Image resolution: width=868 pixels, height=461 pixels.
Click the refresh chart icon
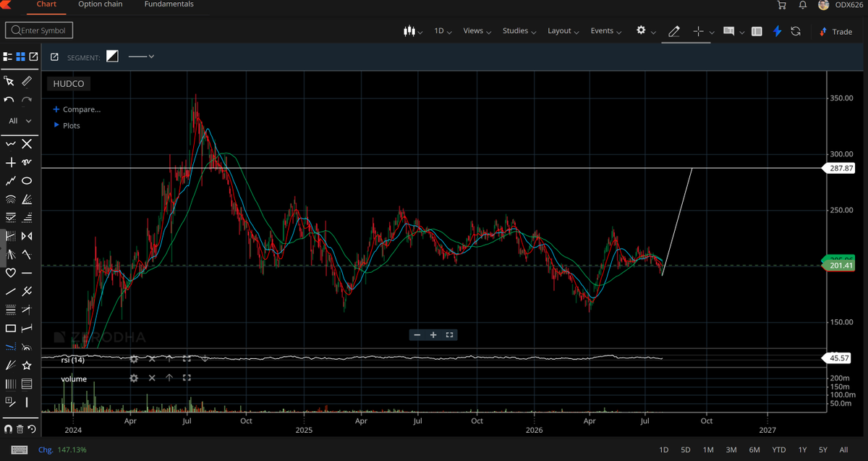(796, 31)
